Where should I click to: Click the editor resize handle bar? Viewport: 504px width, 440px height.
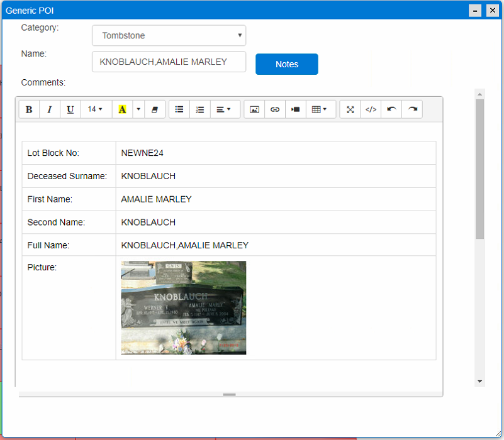[230, 394]
